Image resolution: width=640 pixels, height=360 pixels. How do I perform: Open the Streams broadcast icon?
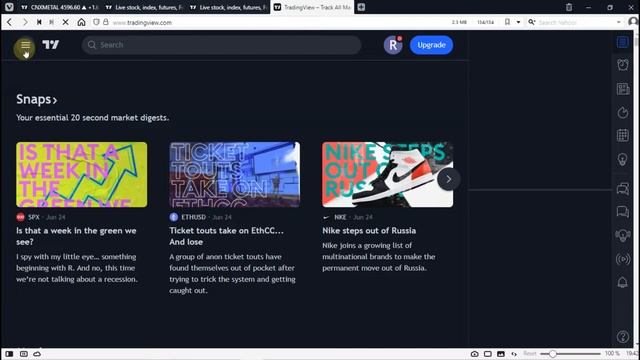(622, 259)
